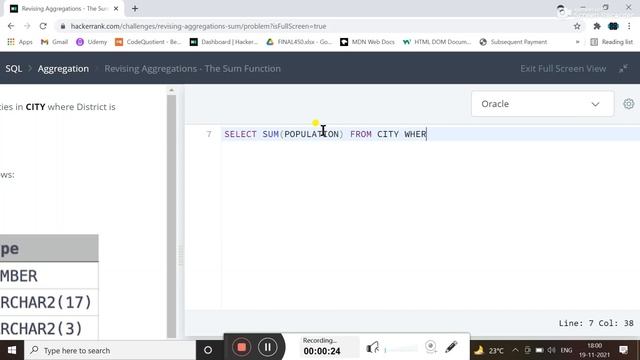Viewport: 640px width, 360px height.
Task: Click the bold CITY word in problem text
Action: pos(36,107)
